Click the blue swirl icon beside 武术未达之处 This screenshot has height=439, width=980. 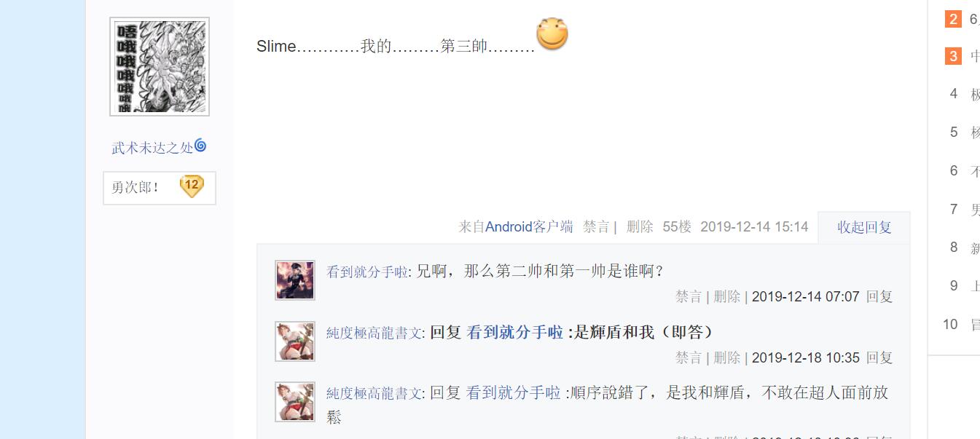tap(200, 146)
